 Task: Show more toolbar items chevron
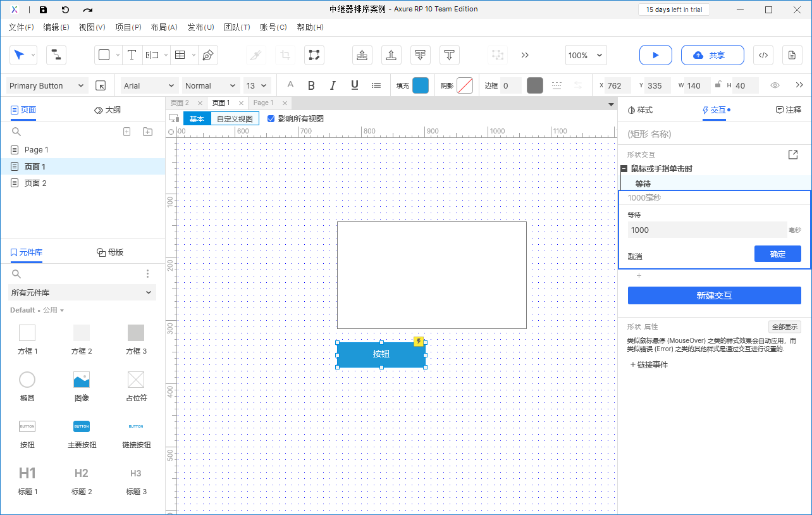click(525, 55)
